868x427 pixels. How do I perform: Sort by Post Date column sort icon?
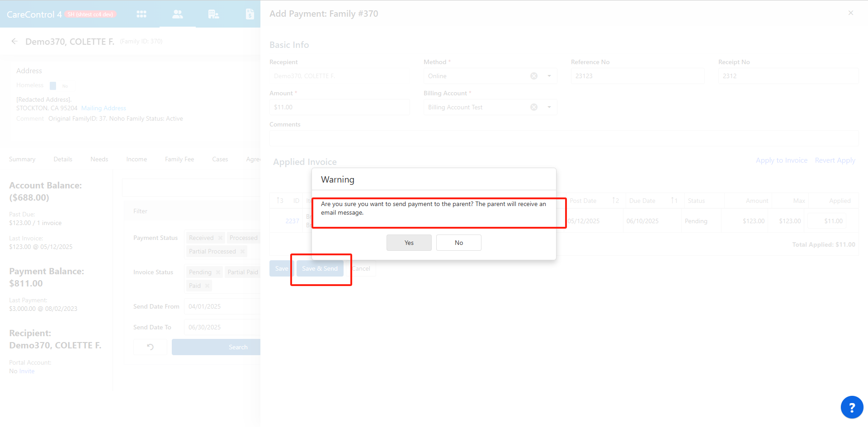[x=615, y=201]
